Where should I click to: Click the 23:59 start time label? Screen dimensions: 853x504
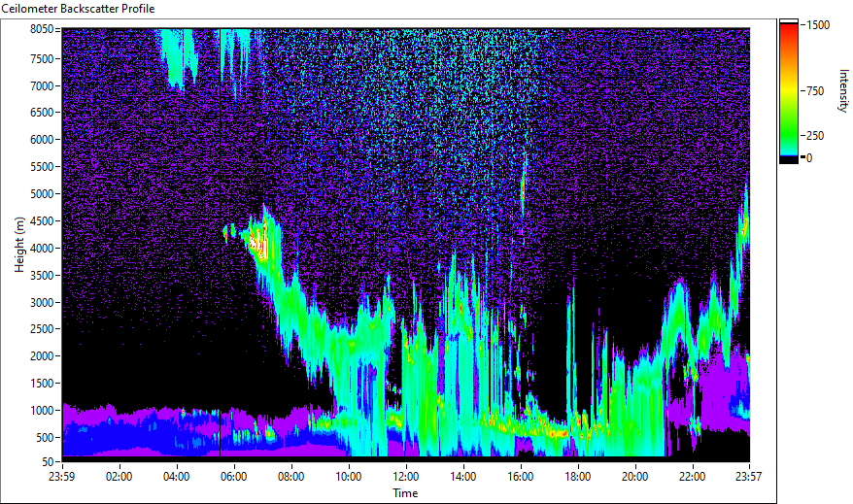pos(61,477)
